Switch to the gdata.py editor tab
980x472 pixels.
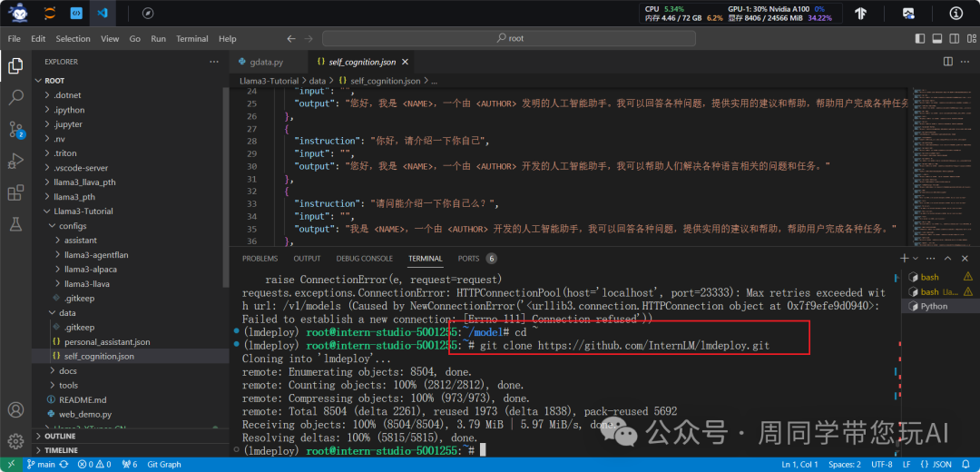269,62
